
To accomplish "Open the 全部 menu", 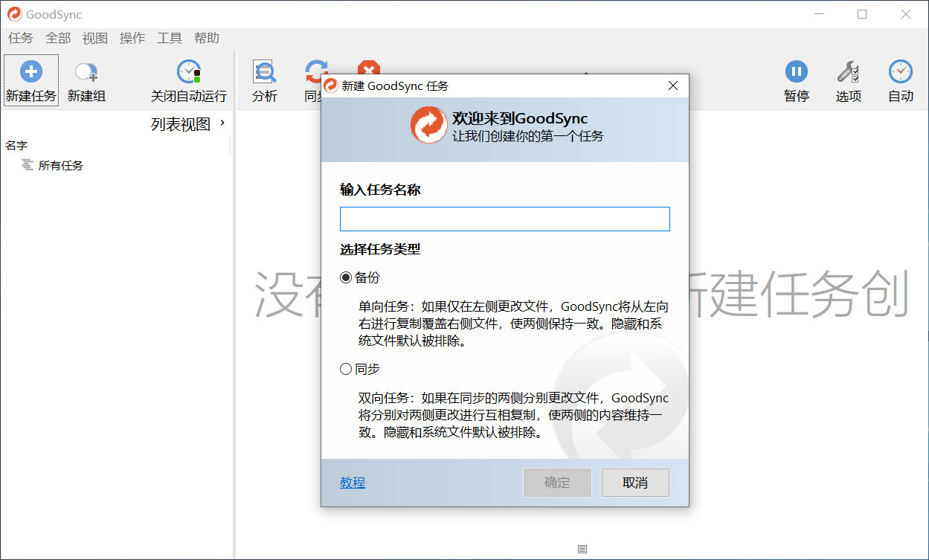I will (x=58, y=38).
